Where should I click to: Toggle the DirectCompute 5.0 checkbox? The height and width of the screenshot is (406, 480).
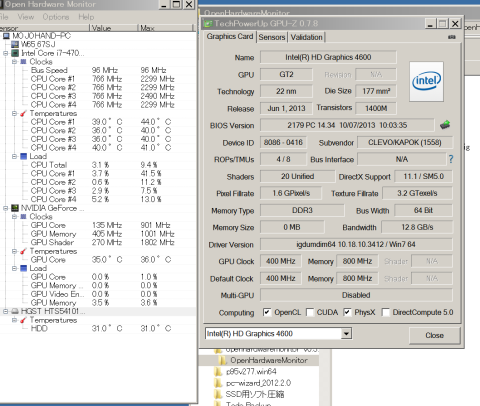pyautogui.click(x=385, y=312)
